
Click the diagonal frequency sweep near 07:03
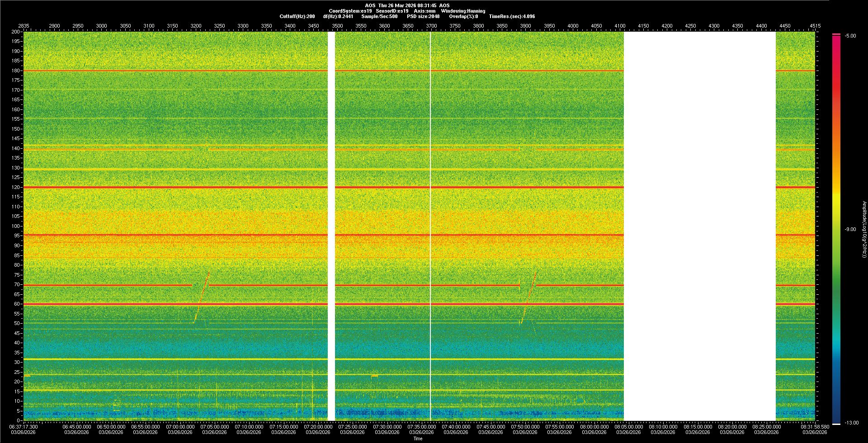pos(202,297)
